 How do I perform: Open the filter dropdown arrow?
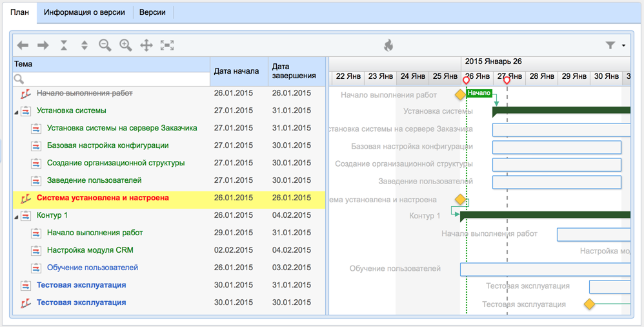tap(623, 46)
